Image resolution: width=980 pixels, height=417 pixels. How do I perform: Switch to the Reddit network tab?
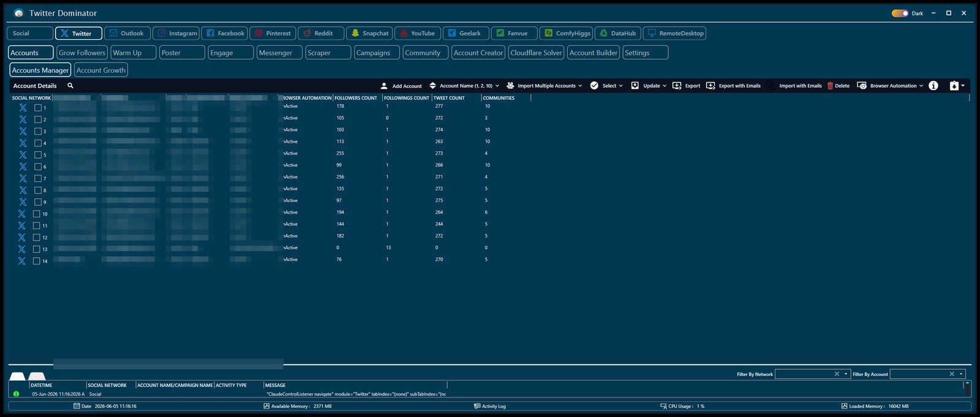point(321,33)
